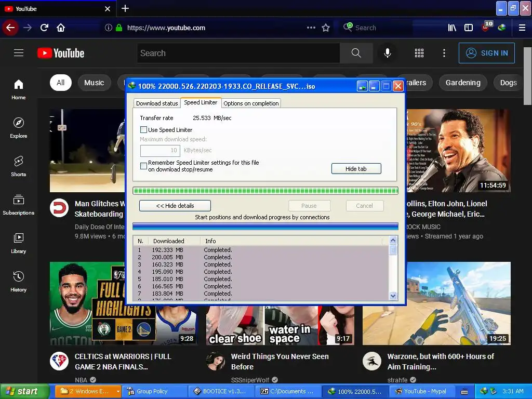
Task: Click scroll down arrow in connections list
Action: (393, 296)
